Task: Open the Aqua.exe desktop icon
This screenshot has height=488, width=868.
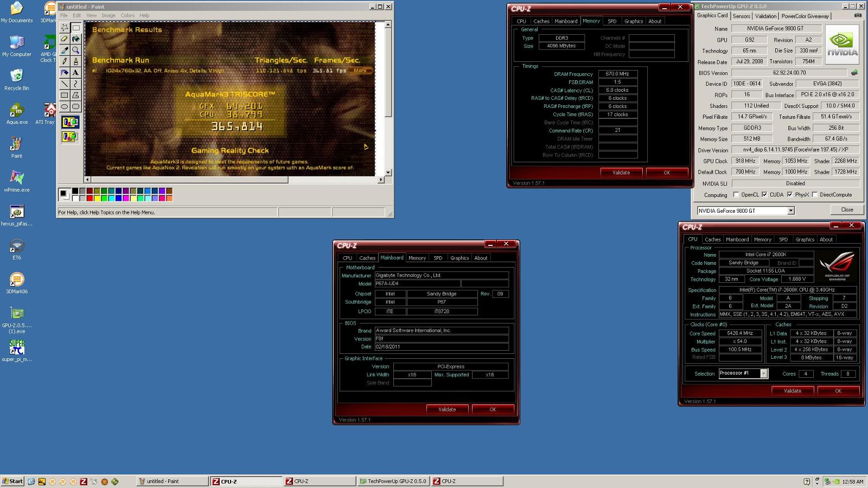Action: pyautogui.click(x=17, y=113)
